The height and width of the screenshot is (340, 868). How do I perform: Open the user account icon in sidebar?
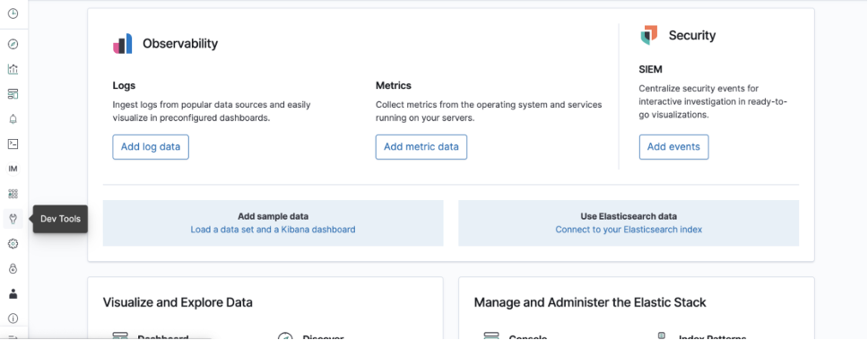coord(13,293)
